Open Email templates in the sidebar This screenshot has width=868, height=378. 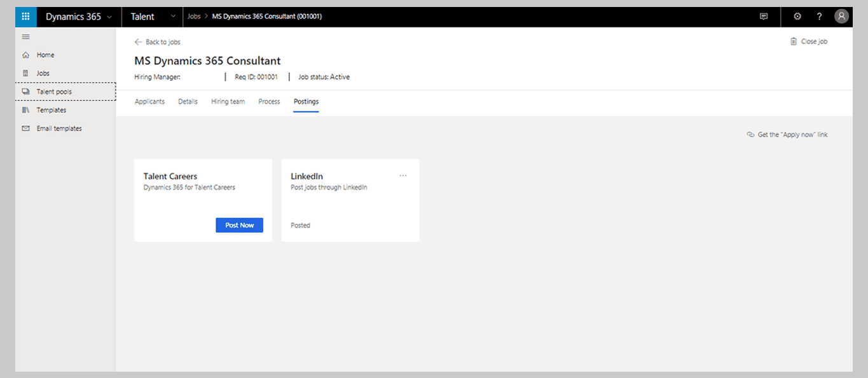(59, 128)
